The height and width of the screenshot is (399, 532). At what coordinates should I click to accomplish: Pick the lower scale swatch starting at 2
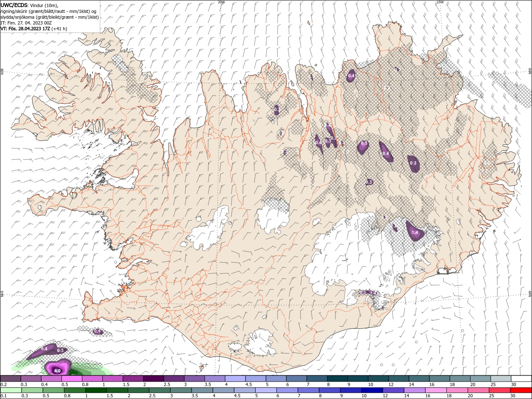click(x=138, y=390)
